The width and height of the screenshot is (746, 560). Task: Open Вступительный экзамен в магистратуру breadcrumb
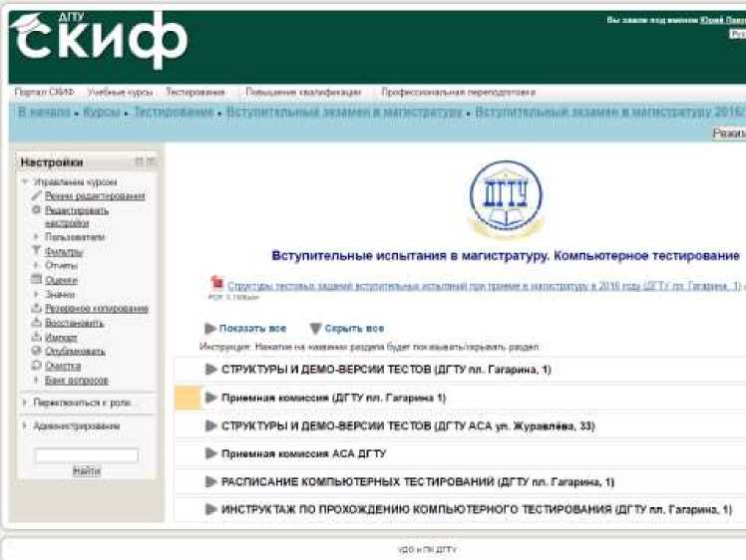pos(344,113)
